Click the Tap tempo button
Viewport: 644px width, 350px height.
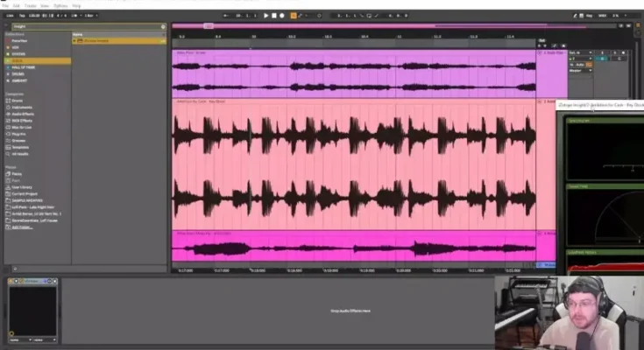[20, 15]
